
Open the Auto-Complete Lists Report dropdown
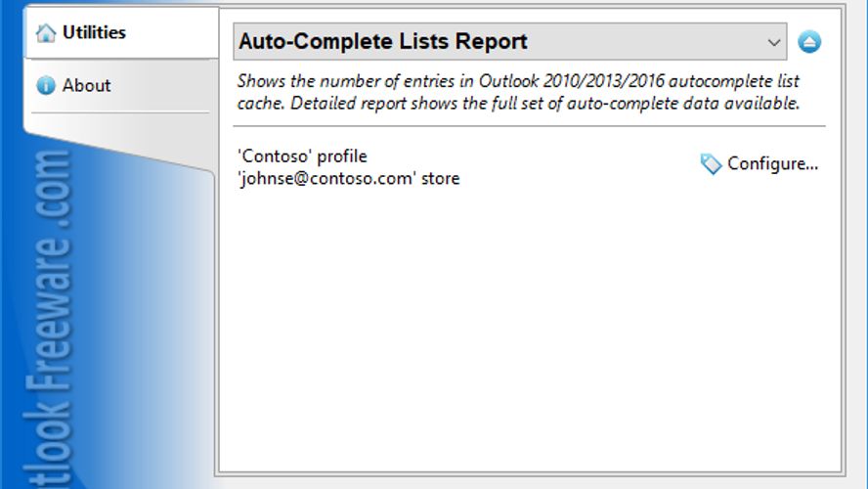[510, 41]
